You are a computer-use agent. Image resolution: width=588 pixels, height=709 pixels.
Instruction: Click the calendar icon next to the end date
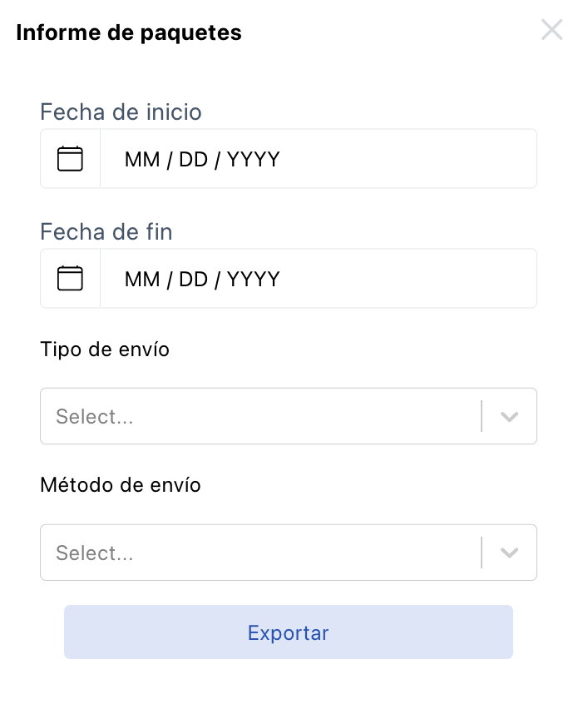70,278
